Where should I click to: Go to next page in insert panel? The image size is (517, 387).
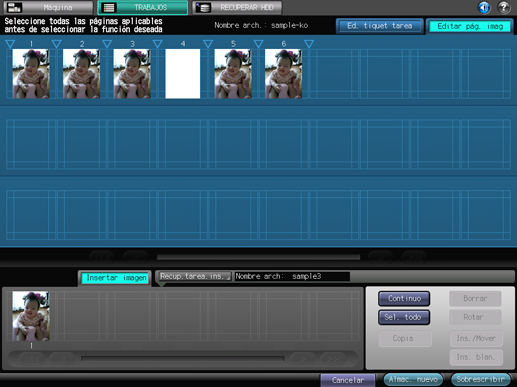click(x=303, y=359)
